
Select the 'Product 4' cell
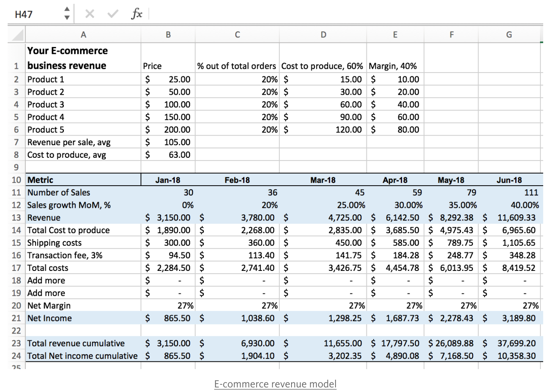tap(83, 117)
